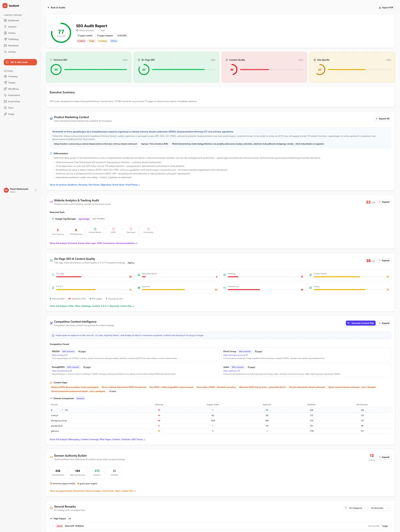Click the Technical SEO score progress bar
Viewport: 400px width, 532px height.
95,70
